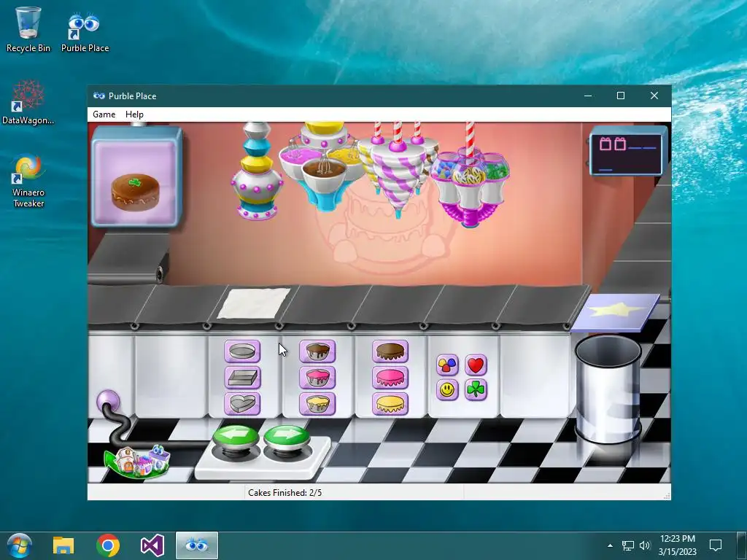Apply pink icing button
This screenshot has width=747, height=560.
(390, 378)
